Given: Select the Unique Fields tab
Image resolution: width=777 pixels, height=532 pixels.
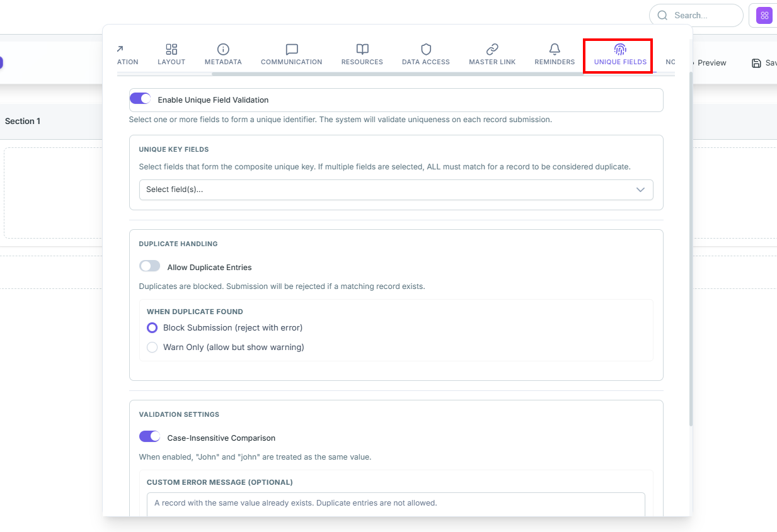Looking at the screenshot, I should (620, 55).
